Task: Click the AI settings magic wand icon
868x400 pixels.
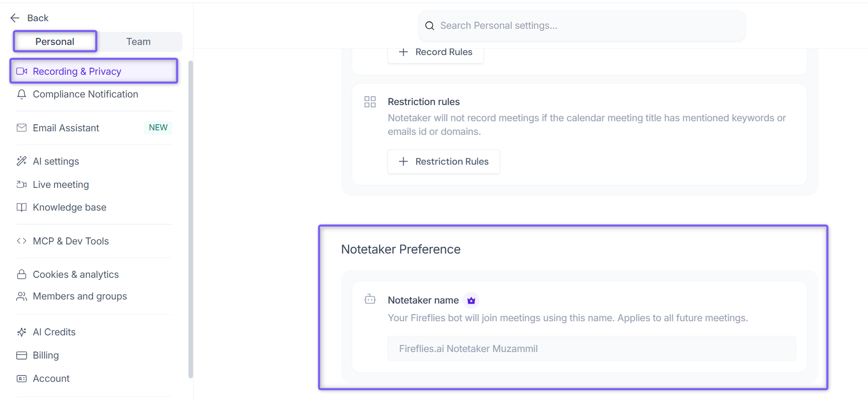Action: point(22,161)
